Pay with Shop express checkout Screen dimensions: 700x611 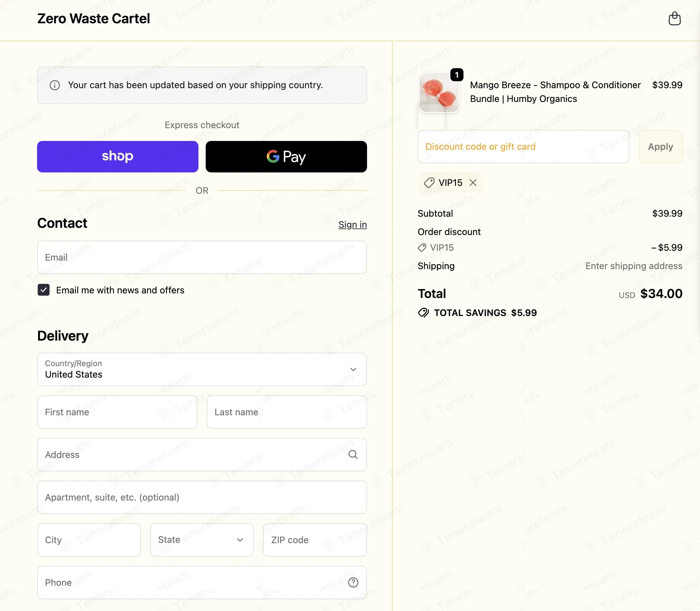coord(117,156)
